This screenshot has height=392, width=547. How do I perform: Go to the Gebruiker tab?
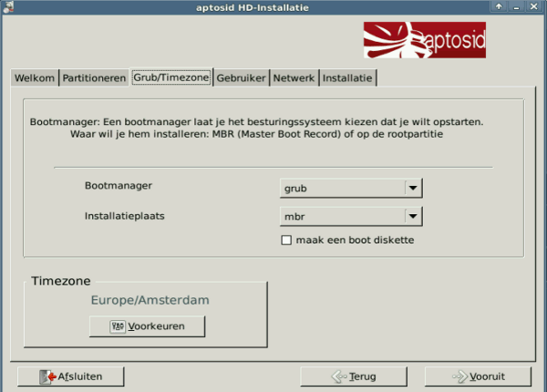241,78
